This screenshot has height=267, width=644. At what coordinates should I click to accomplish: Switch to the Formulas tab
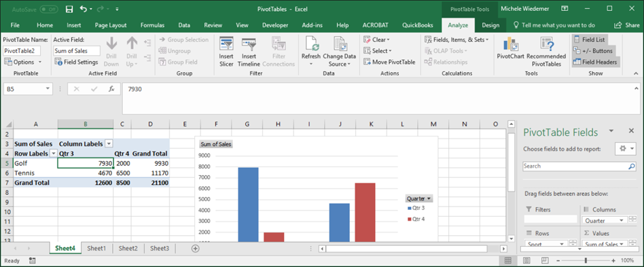point(152,25)
